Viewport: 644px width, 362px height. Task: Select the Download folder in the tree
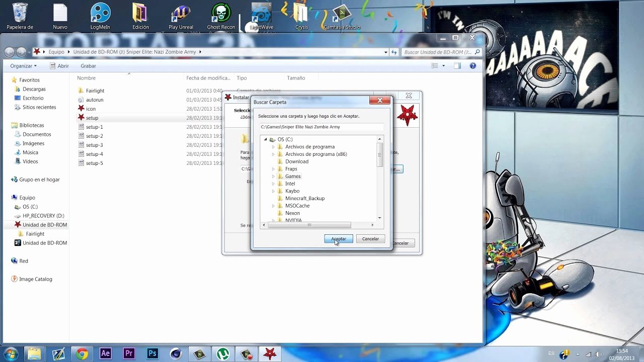[x=297, y=161]
